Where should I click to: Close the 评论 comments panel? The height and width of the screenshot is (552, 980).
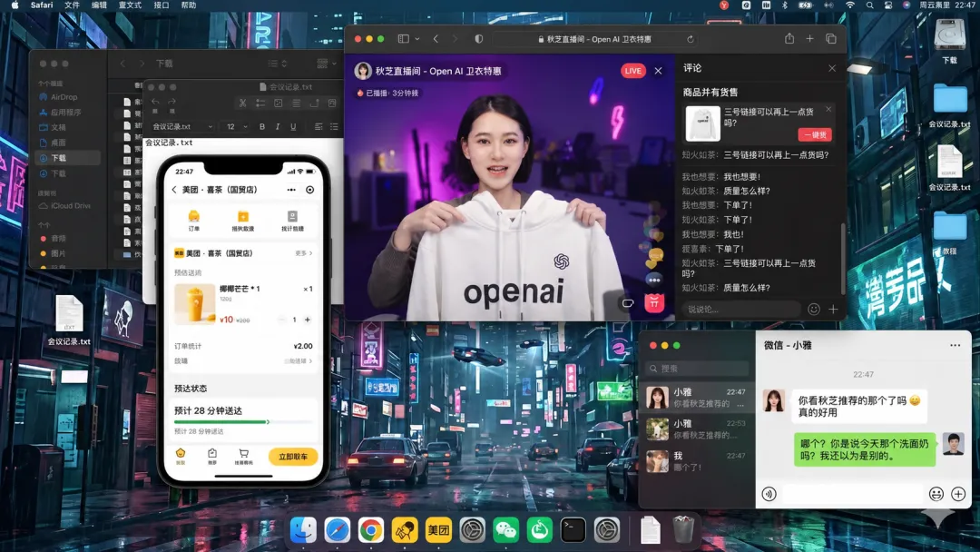(832, 68)
